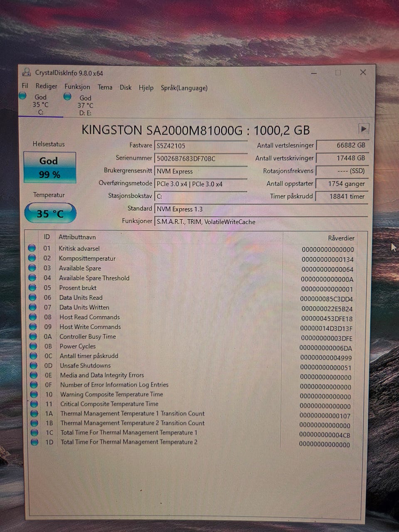Click status icon for Total Time For Thermal Management Temperature 2
This screenshot has height=532, width=399.
click(34, 442)
